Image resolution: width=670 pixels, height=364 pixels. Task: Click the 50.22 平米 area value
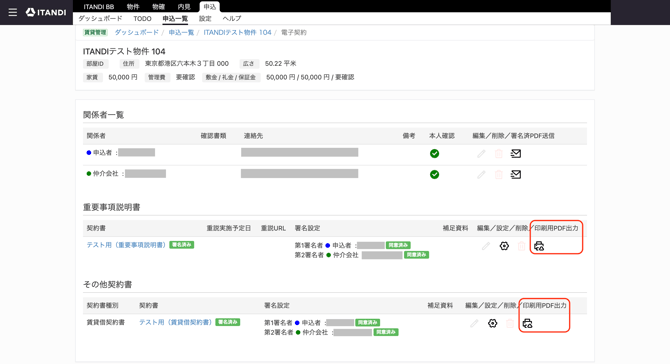coord(280,64)
